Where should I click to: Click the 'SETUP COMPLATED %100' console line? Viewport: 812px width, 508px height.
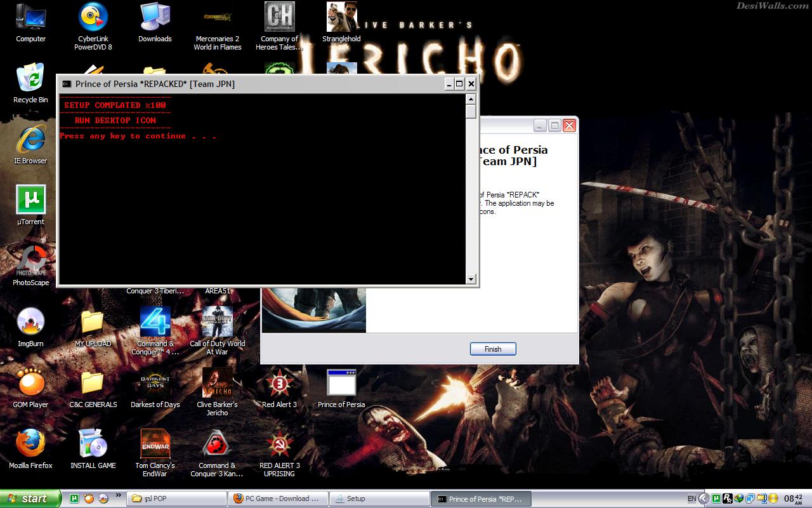pos(115,105)
